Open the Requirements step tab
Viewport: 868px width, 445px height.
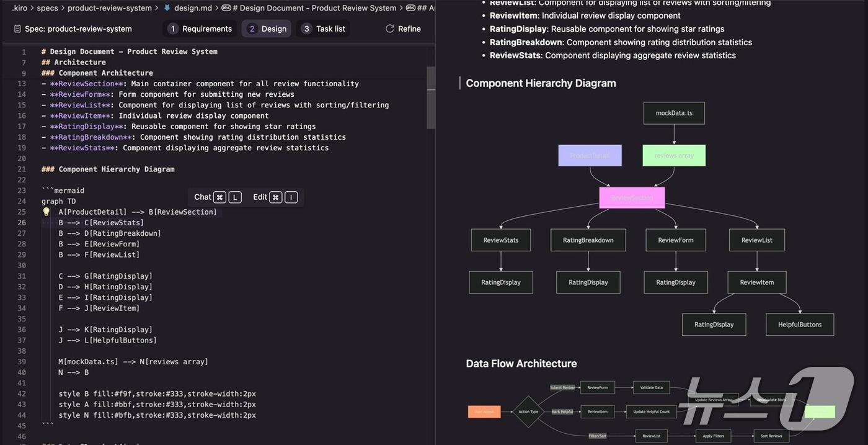coord(200,29)
